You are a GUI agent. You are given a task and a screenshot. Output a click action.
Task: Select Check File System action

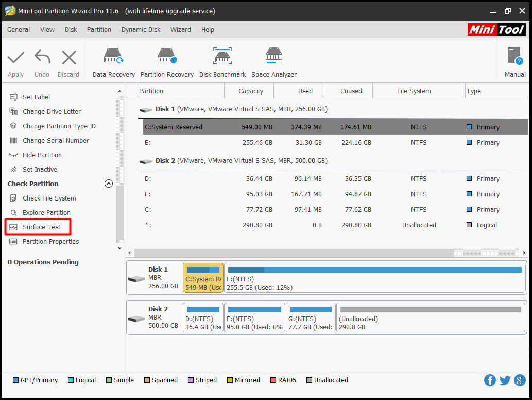(x=49, y=198)
